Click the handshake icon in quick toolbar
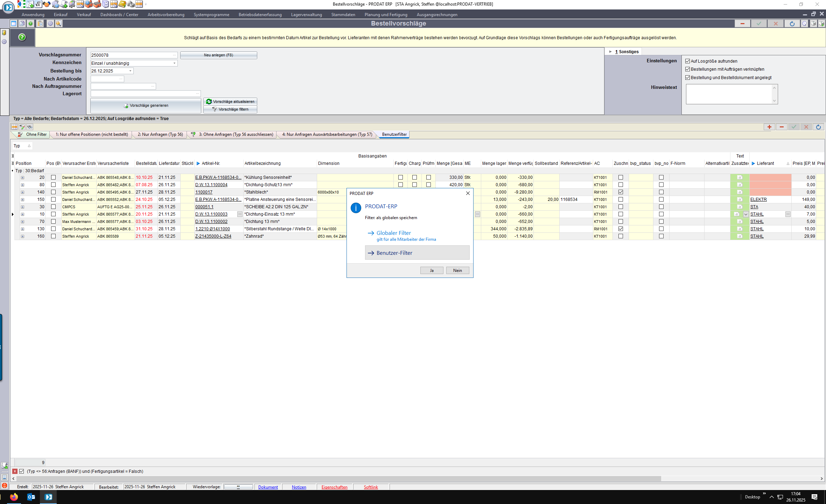This screenshot has width=826, height=504. (x=47, y=4)
